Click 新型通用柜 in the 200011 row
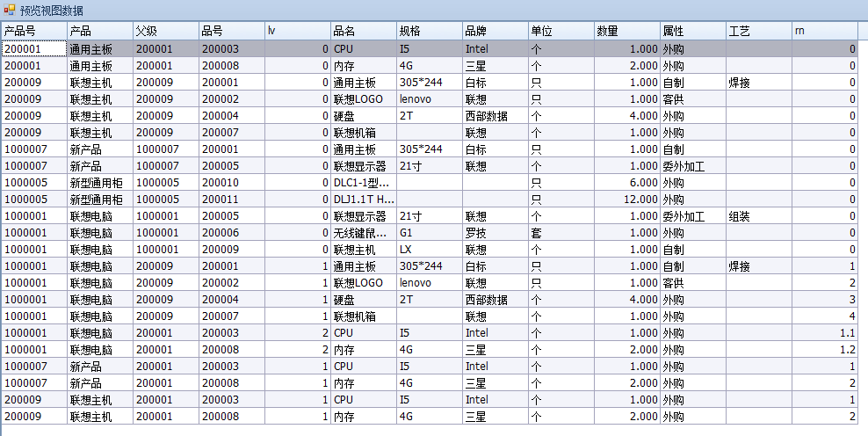This screenshot has height=436, width=868. pos(100,200)
